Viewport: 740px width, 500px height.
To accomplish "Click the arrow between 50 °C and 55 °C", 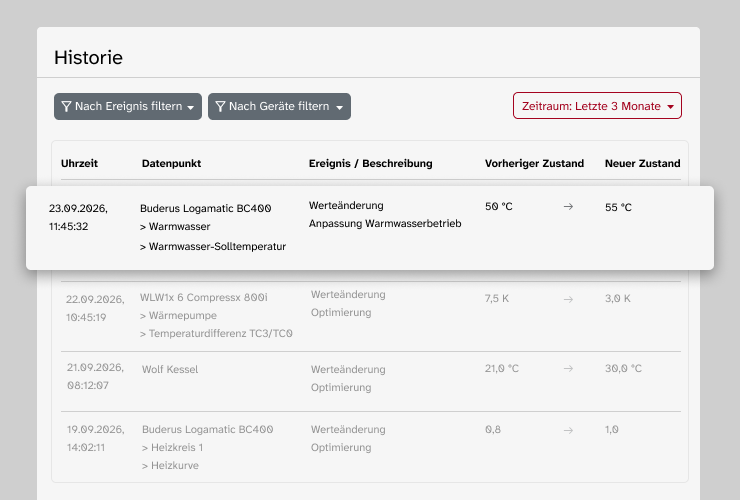I will point(568,206).
